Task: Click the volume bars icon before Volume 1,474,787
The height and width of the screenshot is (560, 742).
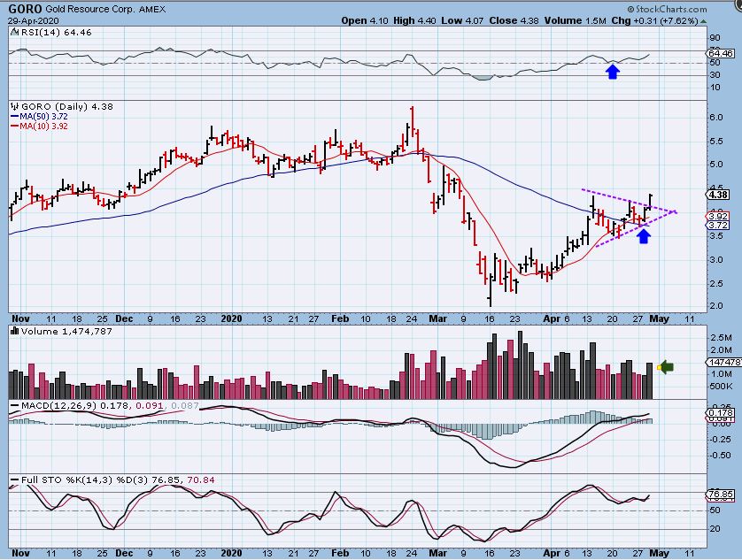Action: pos(15,332)
